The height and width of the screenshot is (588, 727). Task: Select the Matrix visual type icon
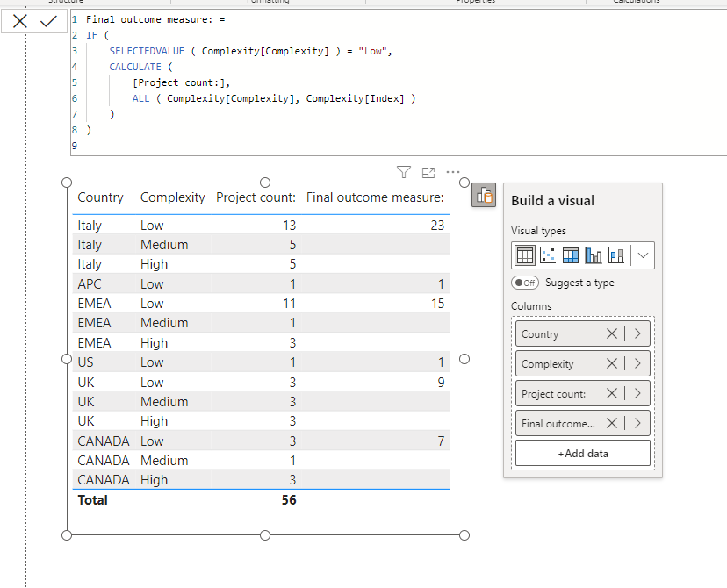tap(571, 255)
